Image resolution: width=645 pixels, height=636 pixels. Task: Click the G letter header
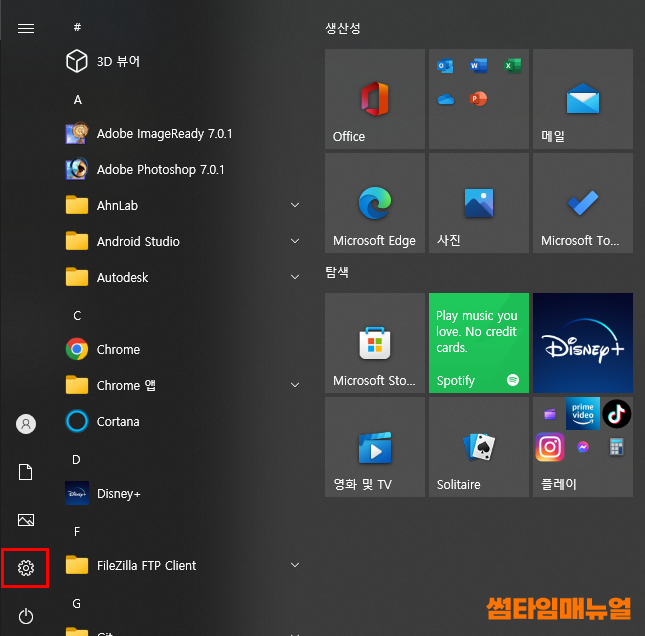77,604
